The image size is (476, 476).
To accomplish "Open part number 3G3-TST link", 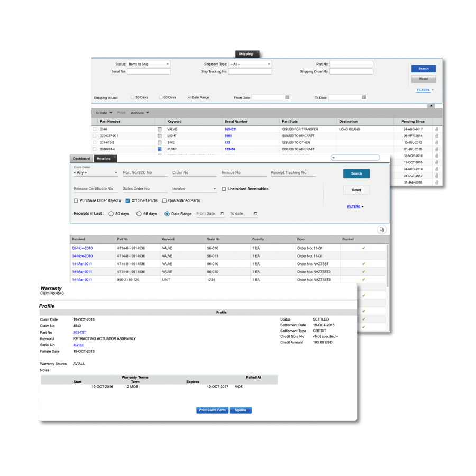I will 79,332.
